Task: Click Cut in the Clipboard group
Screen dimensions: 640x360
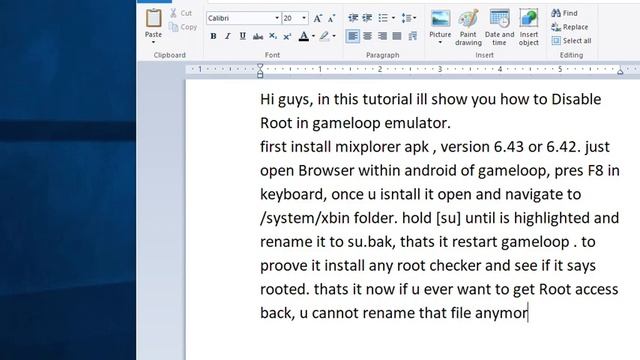Action: click(x=181, y=13)
